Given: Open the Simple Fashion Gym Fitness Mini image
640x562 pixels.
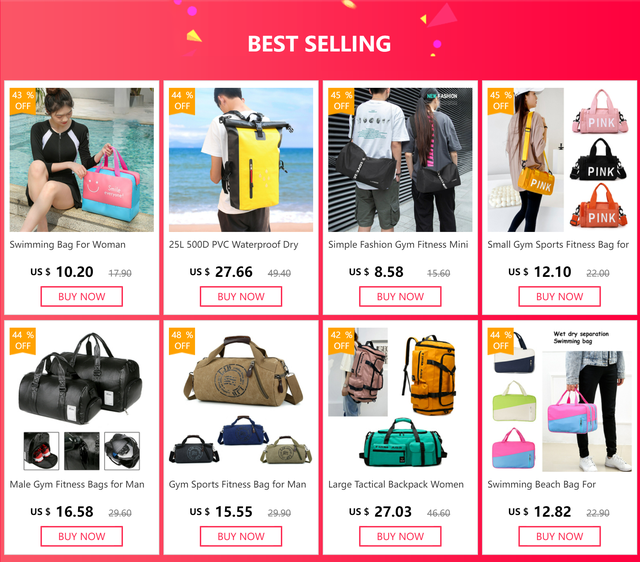Looking at the screenshot, I should tap(400, 160).
